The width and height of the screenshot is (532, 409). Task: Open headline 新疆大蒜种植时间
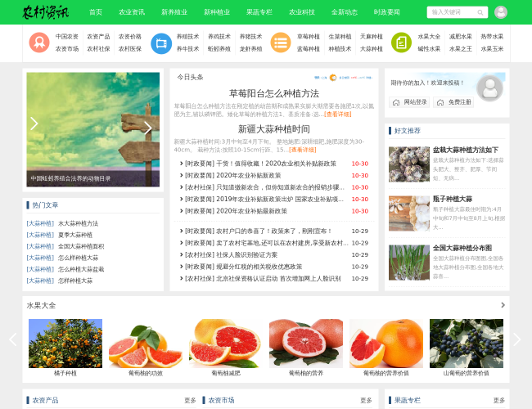pos(274,129)
